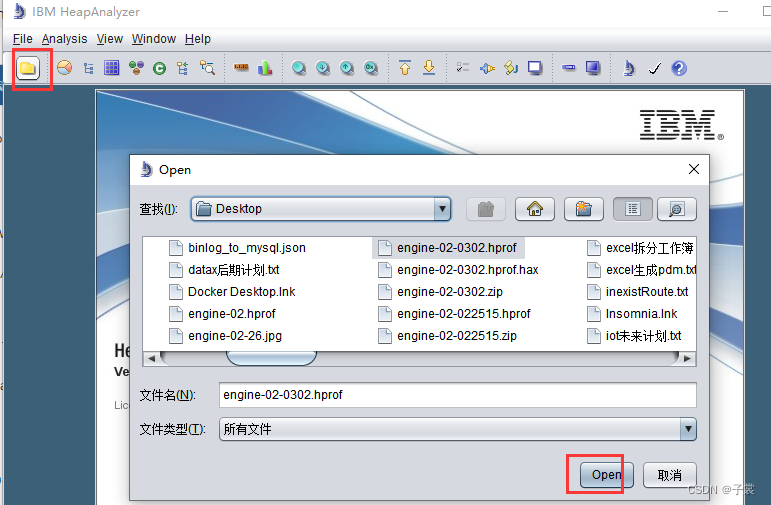Go to home folder in Open dialog
Screen dimensions: 771x505
535,209
